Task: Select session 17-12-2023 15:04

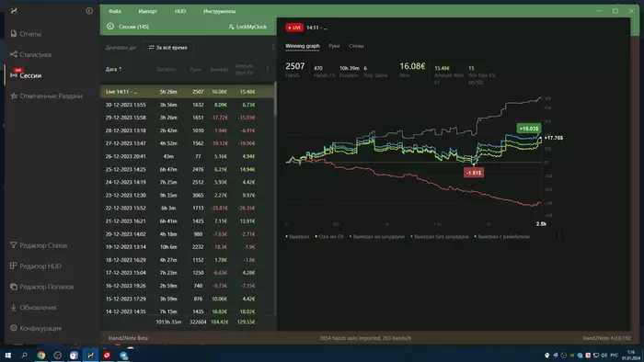Action: [187, 273]
